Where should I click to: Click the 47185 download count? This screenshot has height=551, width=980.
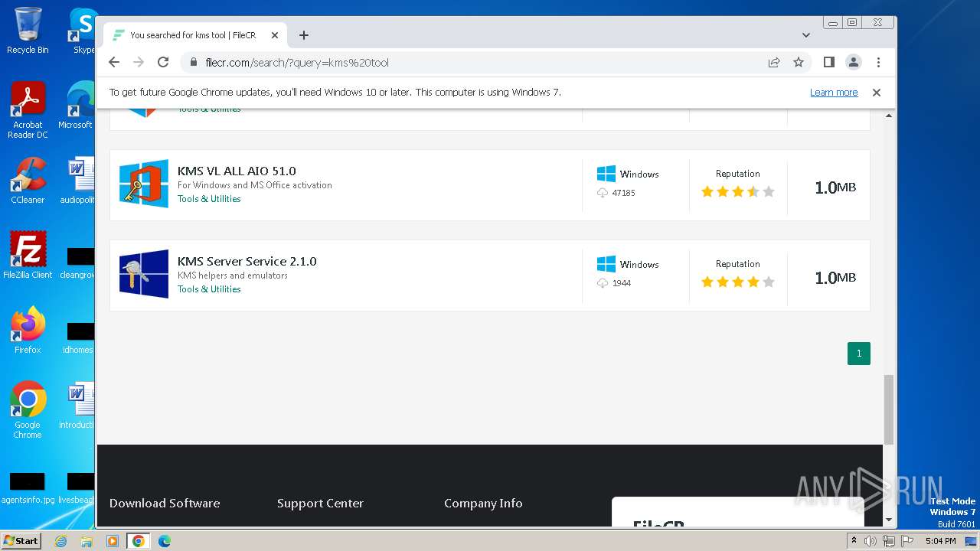(x=624, y=193)
